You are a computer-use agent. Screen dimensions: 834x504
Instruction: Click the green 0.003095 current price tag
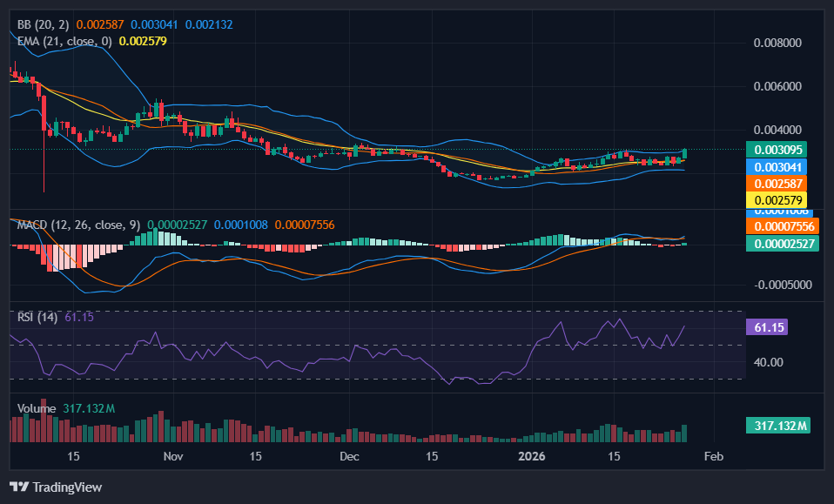tap(777, 149)
